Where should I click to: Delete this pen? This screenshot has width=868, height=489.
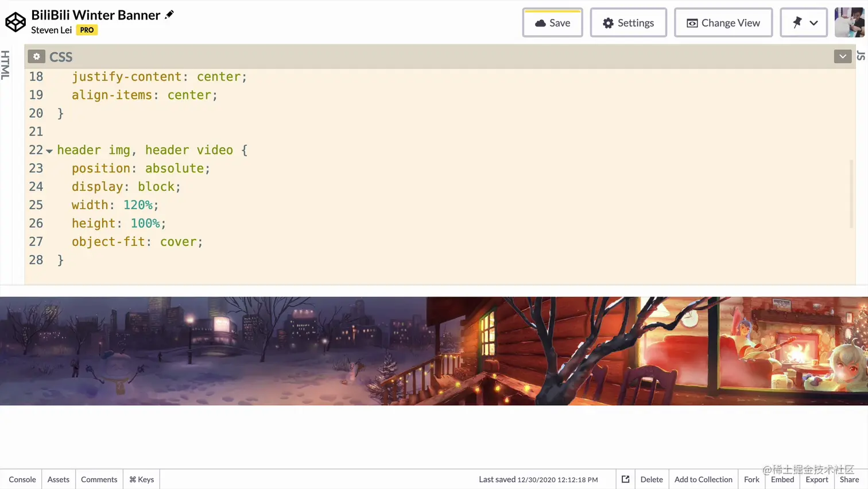click(x=652, y=479)
